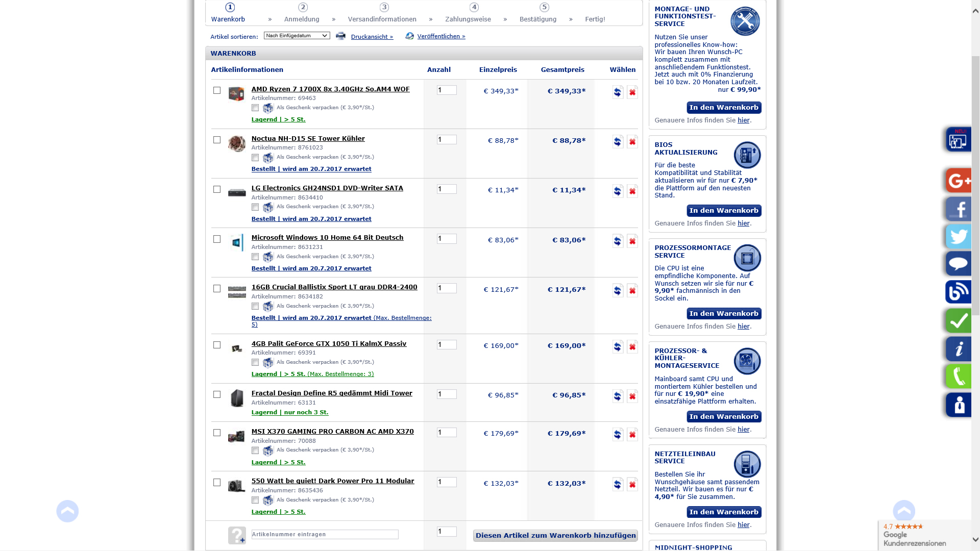Click the Google+ sidebar icon
This screenshot has height=551, width=980.
coord(959,180)
